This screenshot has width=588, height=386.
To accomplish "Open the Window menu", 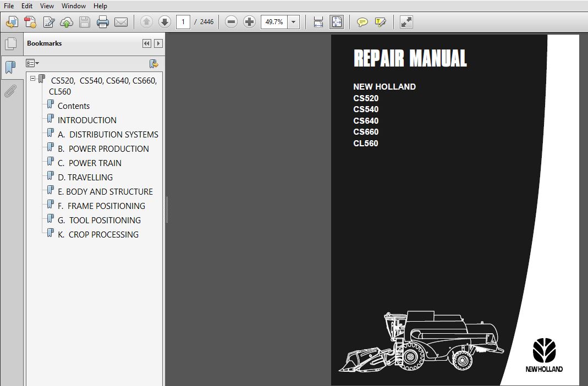I will (74, 6).
